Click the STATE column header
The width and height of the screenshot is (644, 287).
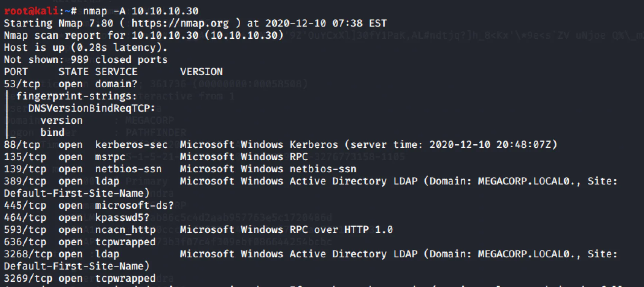coord(73,72)
